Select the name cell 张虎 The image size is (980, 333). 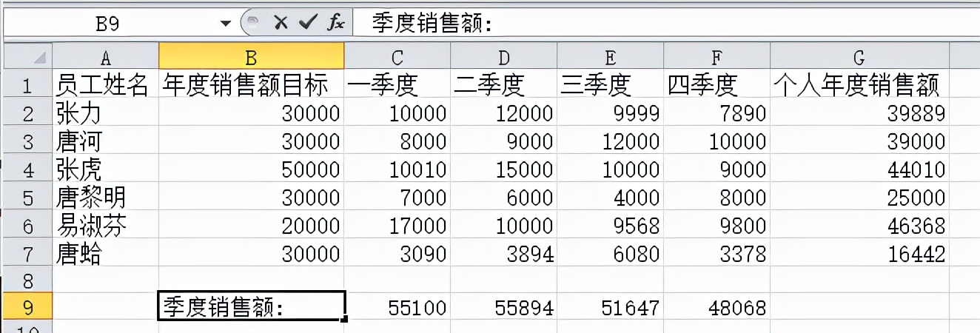click(x=105, y=169)
